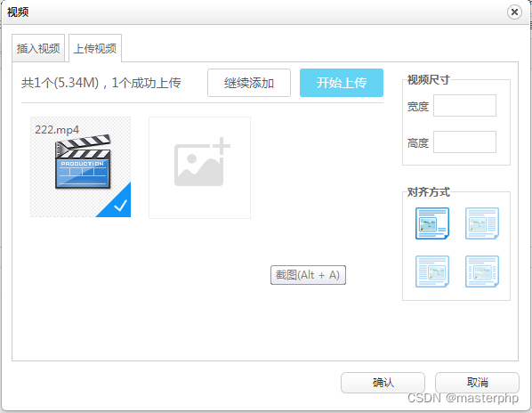This screenshot has height=413, width=532.
Task: Choose the centered alignment icon at bottom-right
Action: (x=482, y=271)
